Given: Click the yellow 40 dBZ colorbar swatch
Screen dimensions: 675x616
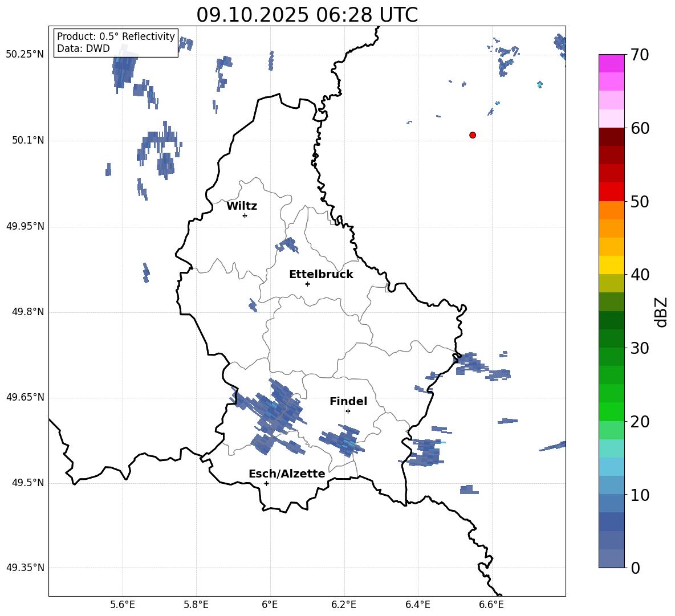Looking at the screenshot, I should (611, 266).
